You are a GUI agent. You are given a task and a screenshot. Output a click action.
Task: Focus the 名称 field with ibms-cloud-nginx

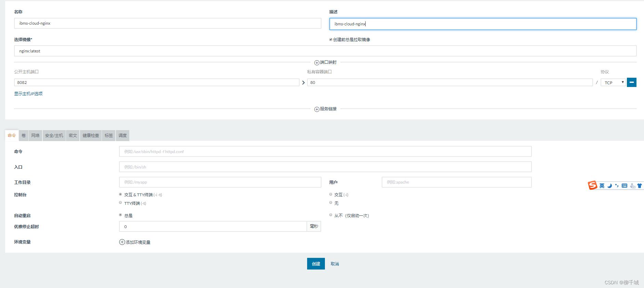[x=168, y=23]
